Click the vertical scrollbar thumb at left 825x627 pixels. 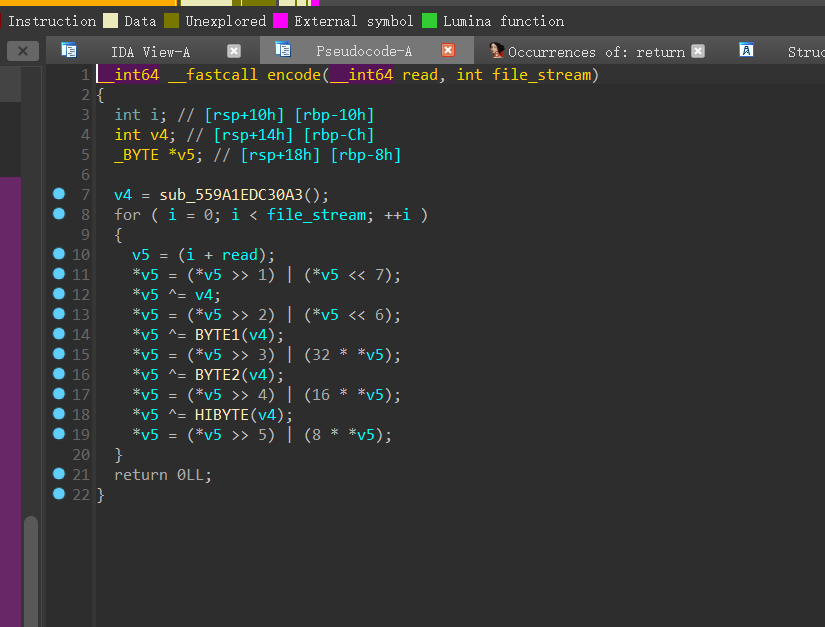31,571
